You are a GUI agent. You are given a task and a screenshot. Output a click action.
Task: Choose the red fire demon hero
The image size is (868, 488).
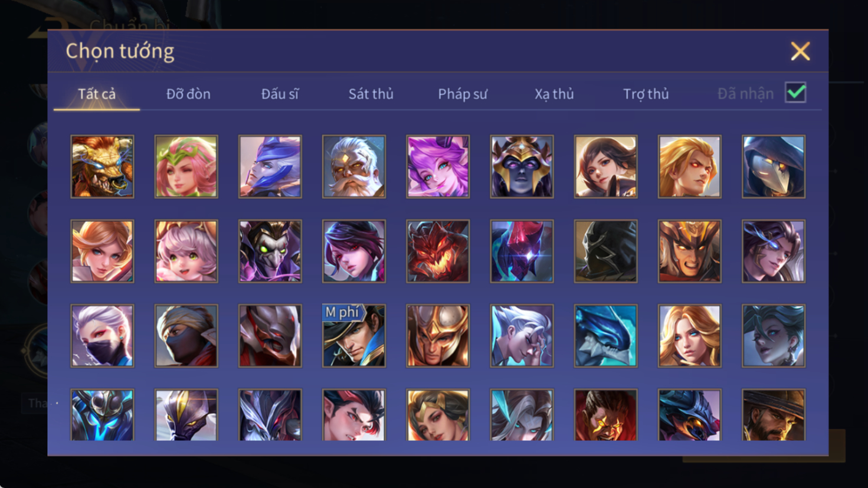click(438, 251)
